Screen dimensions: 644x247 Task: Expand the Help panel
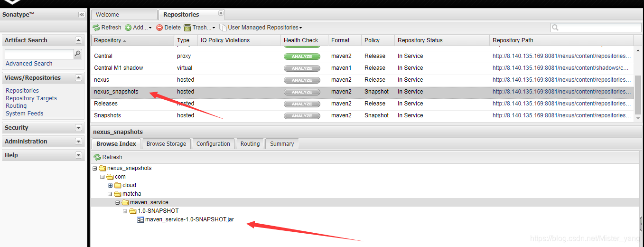79,155
